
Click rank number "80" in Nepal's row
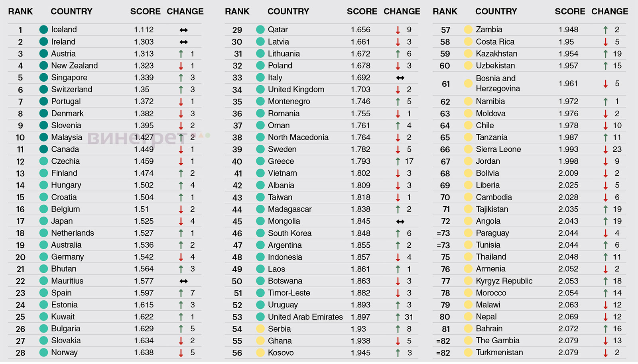(445, 317)
